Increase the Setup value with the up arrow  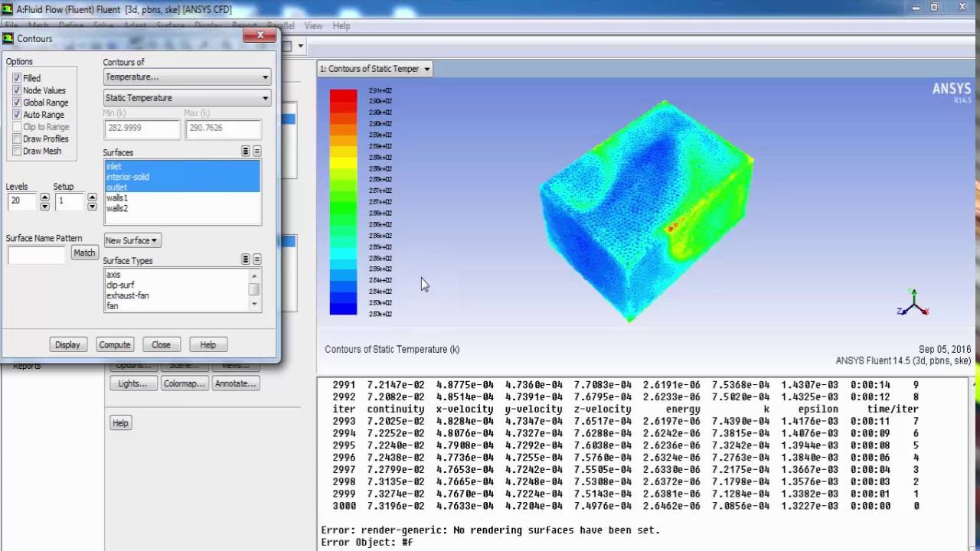[92, 197]
